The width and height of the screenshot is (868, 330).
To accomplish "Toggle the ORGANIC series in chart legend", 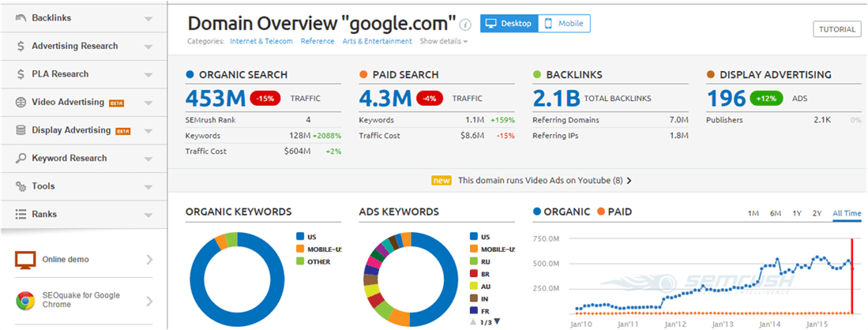I will point(562,212).
